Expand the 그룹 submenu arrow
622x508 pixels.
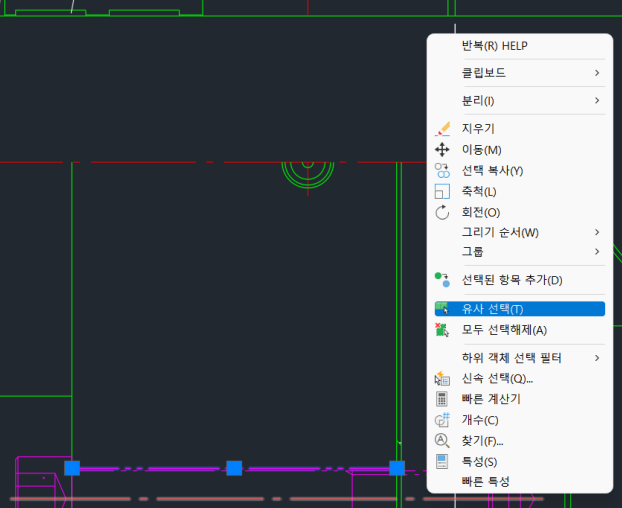point(597,251)
